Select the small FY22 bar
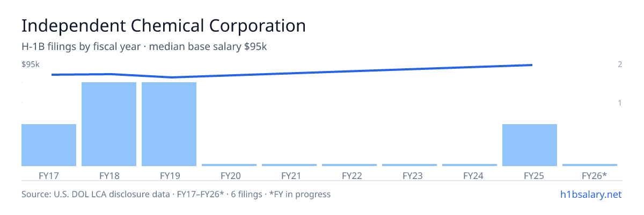This screenshot has width=644, height=215. point(349,165)
